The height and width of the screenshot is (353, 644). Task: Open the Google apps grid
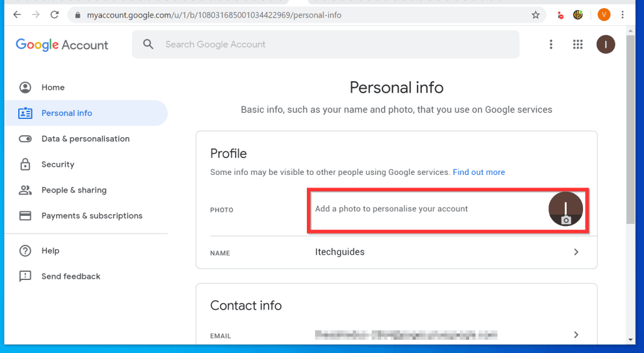pyautogui.click(x=578, y=45)
